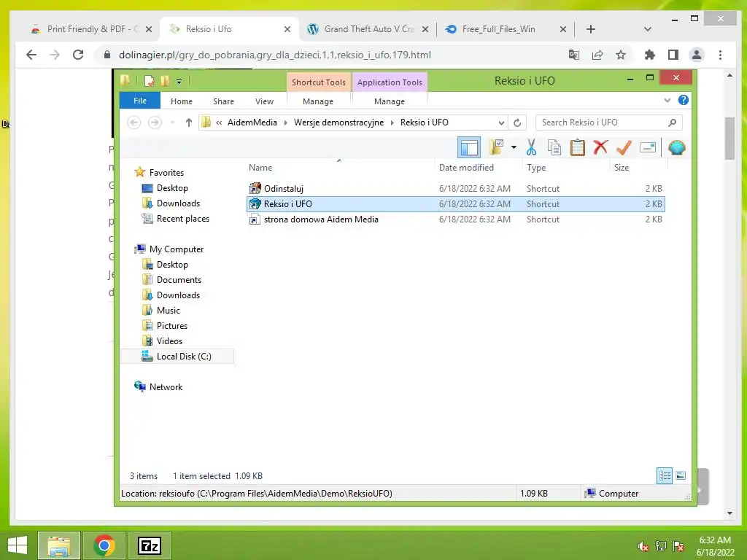
Task: Open Manage tab under Shortcut Tools
Action: click(318, 101)
